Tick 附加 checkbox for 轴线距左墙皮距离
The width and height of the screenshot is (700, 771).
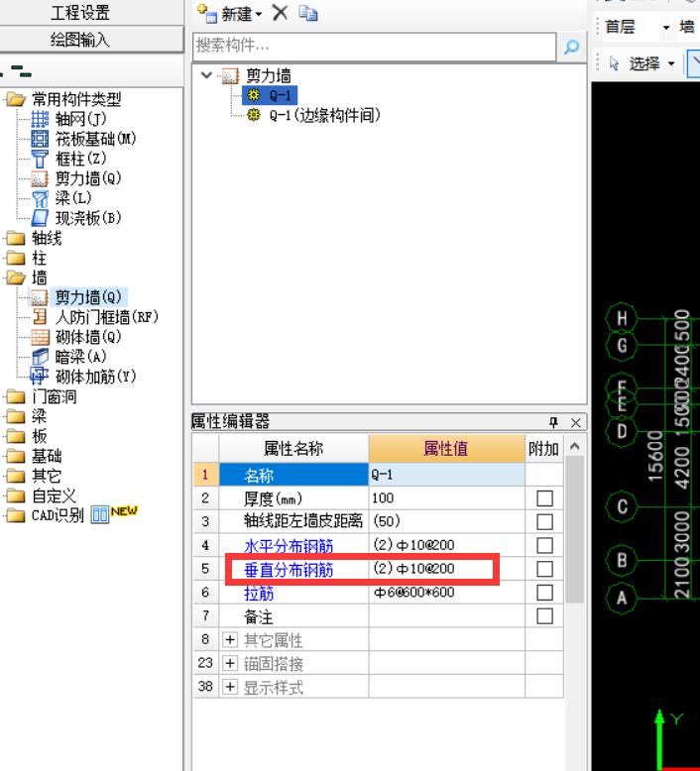point(544,521)
